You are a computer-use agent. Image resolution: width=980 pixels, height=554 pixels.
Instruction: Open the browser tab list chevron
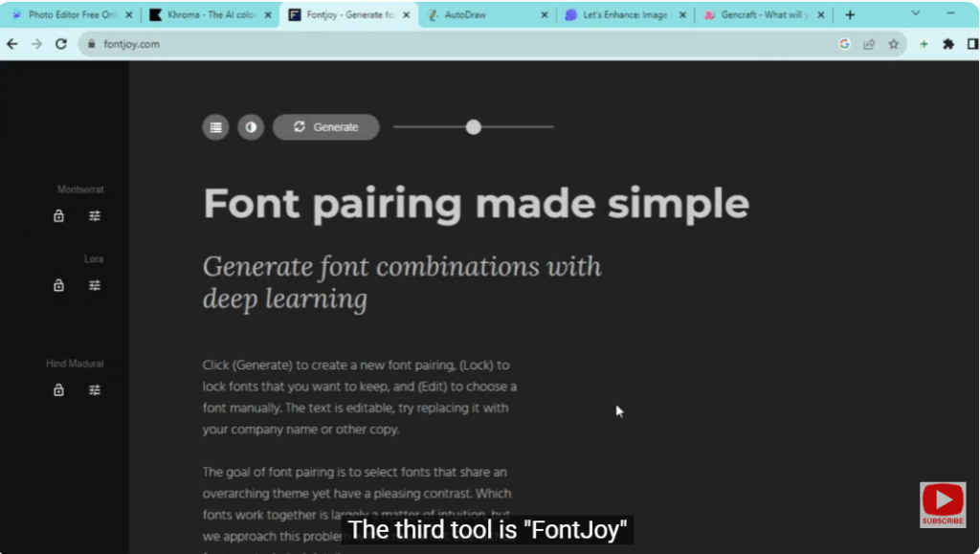(x=914, y=14)
